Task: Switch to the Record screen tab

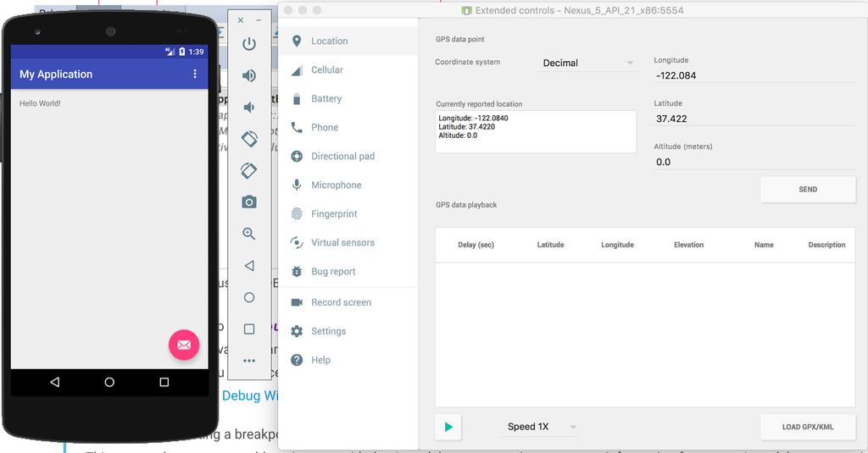Action: pyautogui.click(x=348, y=302)
